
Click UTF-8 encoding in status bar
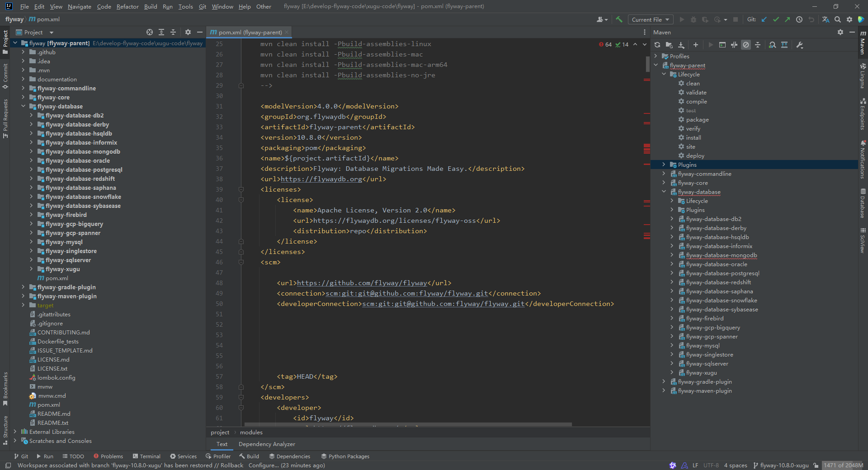pyautogui.click(x=711, y=465)
